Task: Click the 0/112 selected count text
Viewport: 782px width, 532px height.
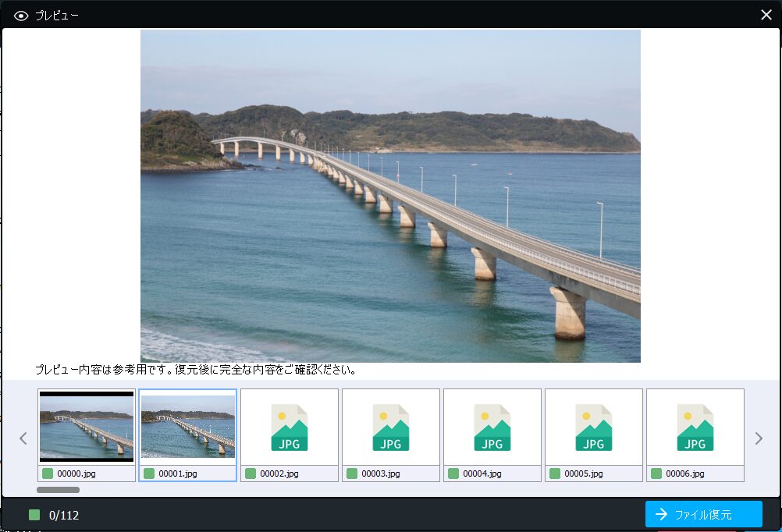Action: 64,516
